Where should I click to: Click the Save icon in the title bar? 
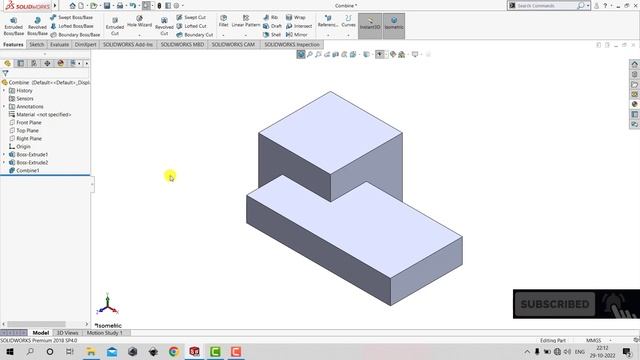(x=107, y=6)
